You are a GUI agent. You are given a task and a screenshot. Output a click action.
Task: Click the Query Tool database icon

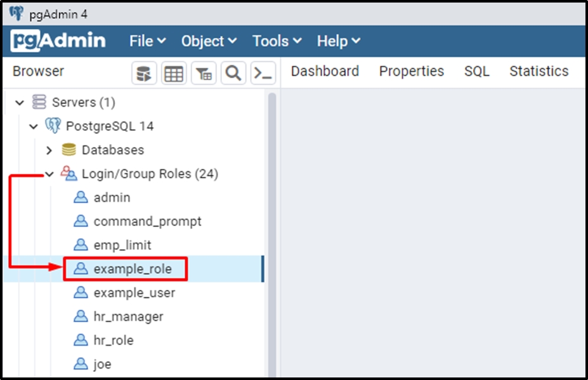coord(144,74)
